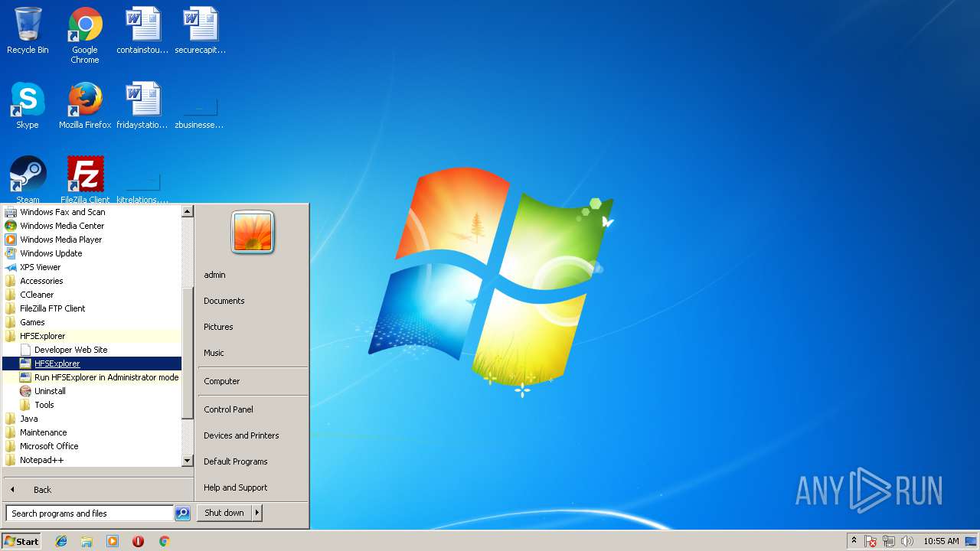The height and width of the screenshot is (551, 980).
Task: Click the search magnifier button
Action: 182,514
